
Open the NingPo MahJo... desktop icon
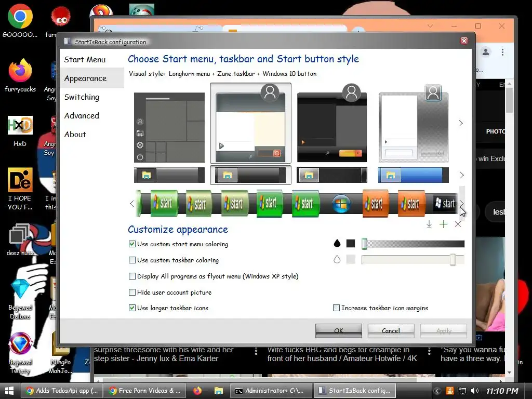click(x=60, y=353)
